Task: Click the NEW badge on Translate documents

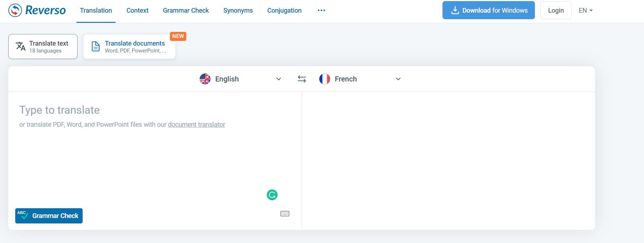Action: [x=178, y=36]
